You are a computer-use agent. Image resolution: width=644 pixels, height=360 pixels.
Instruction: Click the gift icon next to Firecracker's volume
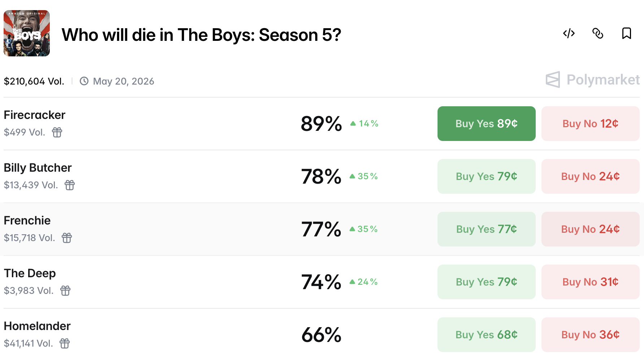pyautogui.click(x=57, y=133)
